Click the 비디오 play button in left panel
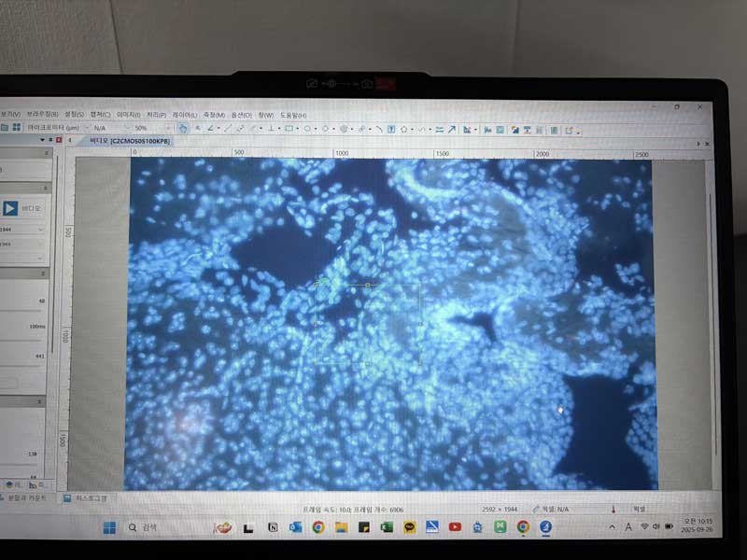This screenshot has height=560, width=747. (11, 208)
